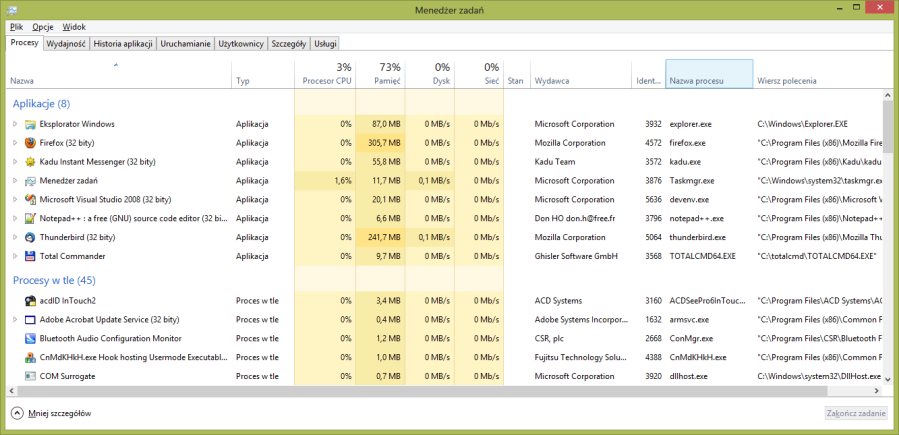Click the Notepad++ application icon

pyautogui.click(x=30, y=218)
